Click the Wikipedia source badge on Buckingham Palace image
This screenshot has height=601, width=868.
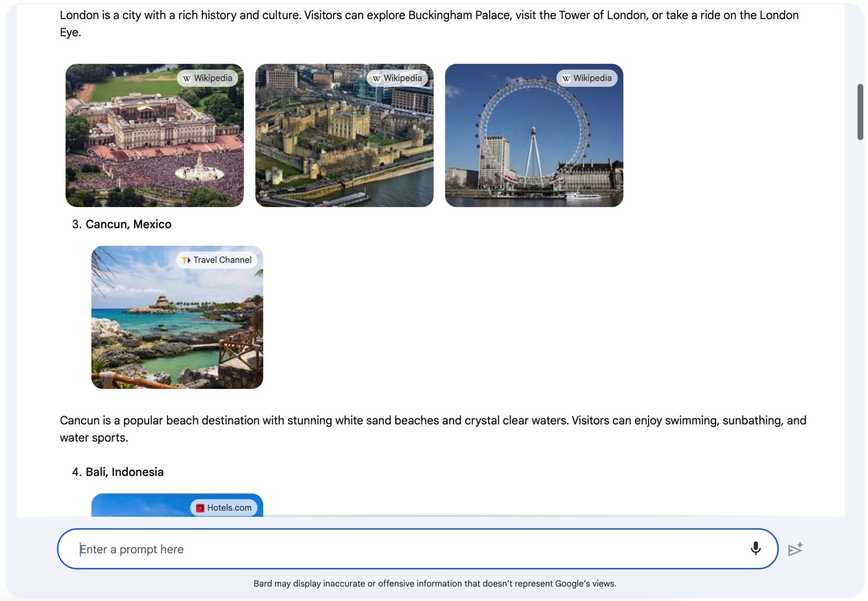[207, 78]
